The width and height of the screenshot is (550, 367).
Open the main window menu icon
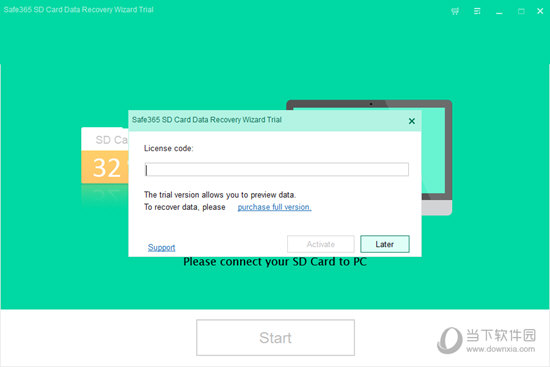point(477,11)
